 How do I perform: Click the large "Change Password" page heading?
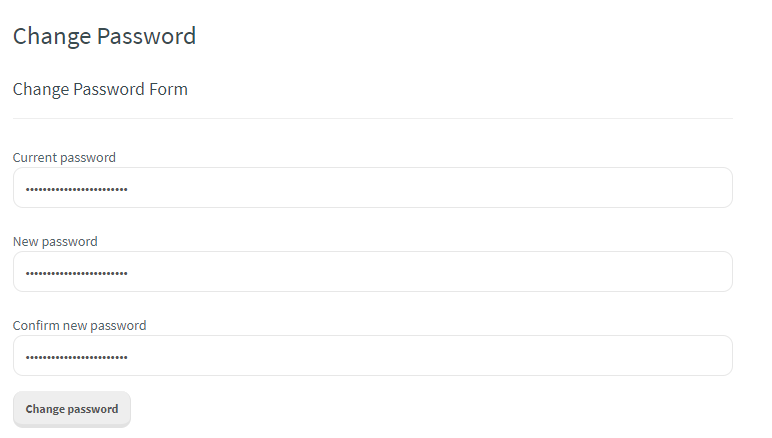[x=104, y=37]
